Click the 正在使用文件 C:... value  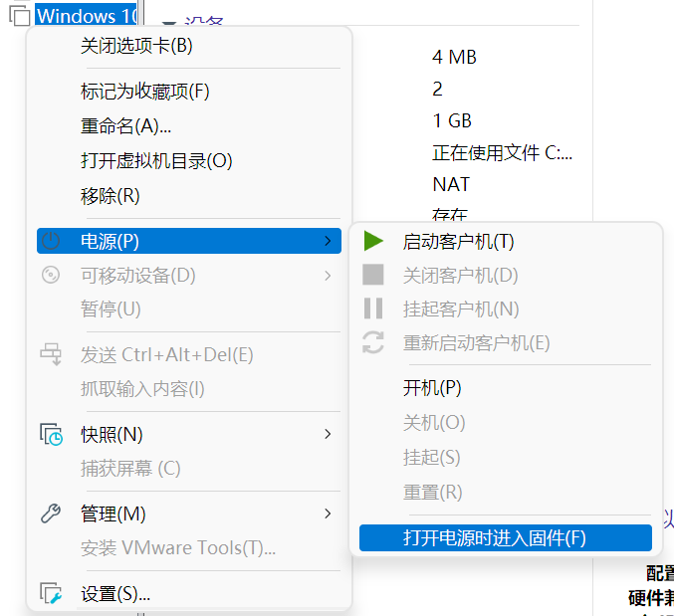502,152
